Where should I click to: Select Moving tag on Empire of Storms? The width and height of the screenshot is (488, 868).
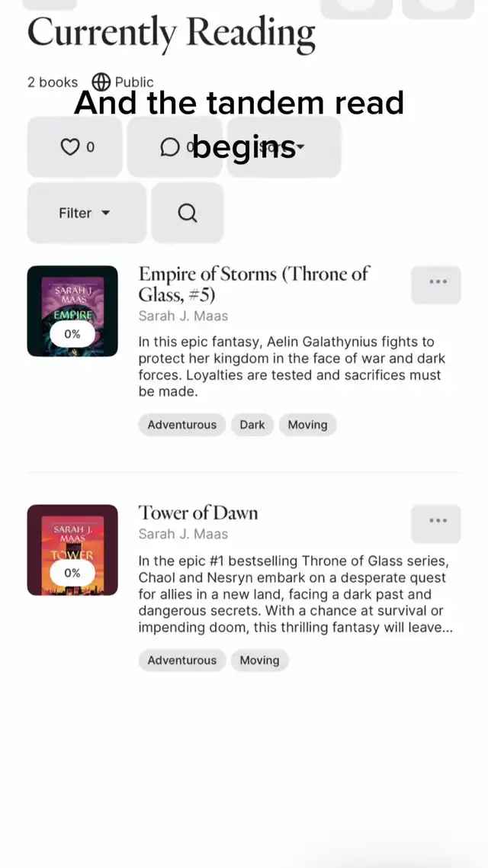click(307, 425)
